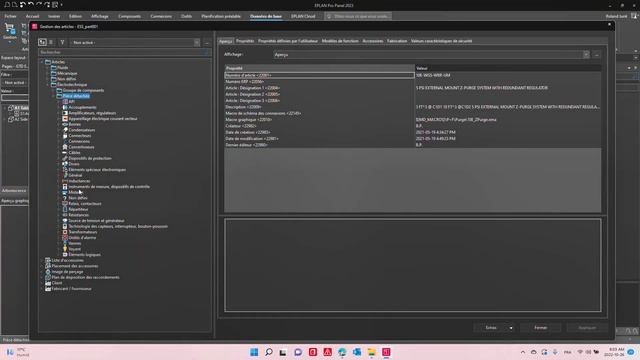Select the Moteurs tree item
640x360 pixels.
(76, 192)
